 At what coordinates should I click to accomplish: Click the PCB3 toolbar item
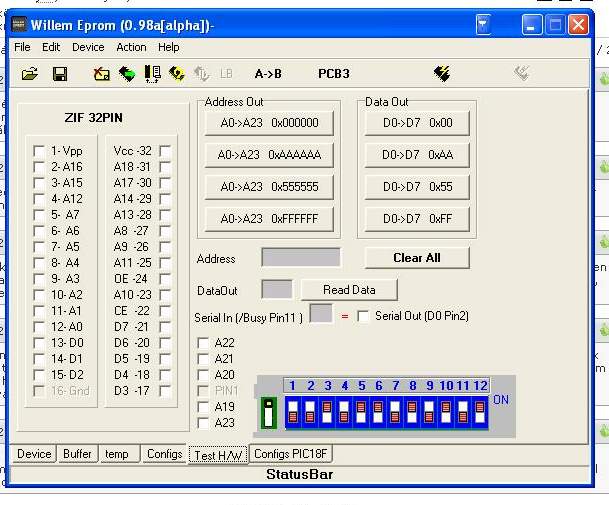334,74
